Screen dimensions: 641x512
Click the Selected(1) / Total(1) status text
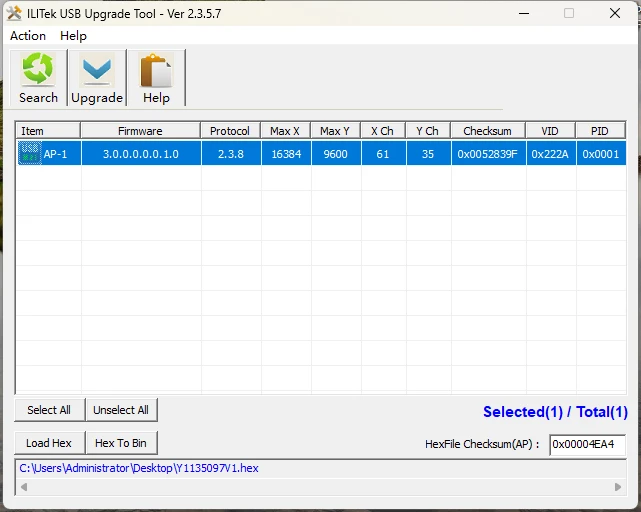click(555, 412)
